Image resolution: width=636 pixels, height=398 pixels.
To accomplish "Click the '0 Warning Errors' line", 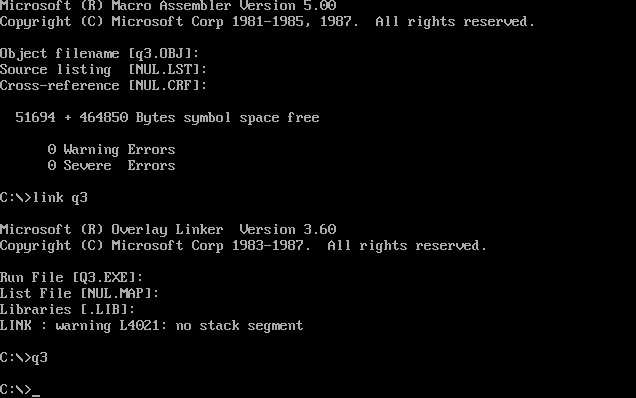I will [x=111, y=149].
